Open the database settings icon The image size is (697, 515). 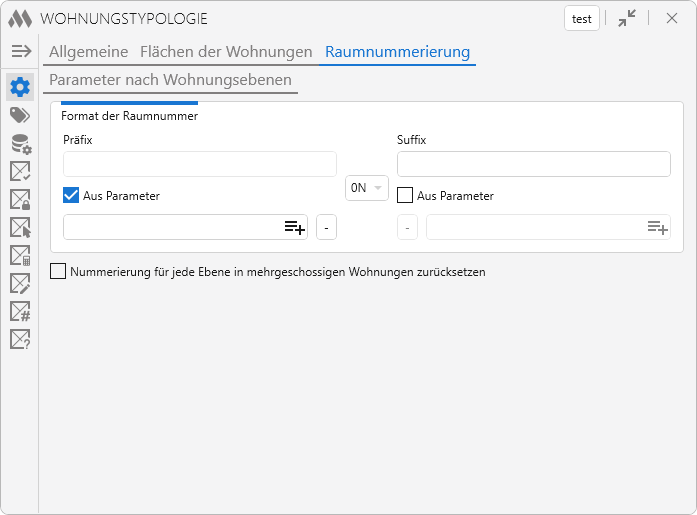(x=20, y=144)
